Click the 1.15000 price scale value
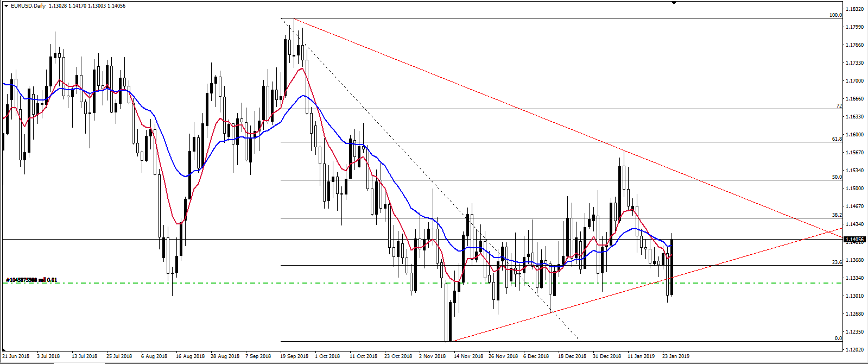Image resolution: width=868 pixels, height=364 pixels. point(855,189)
